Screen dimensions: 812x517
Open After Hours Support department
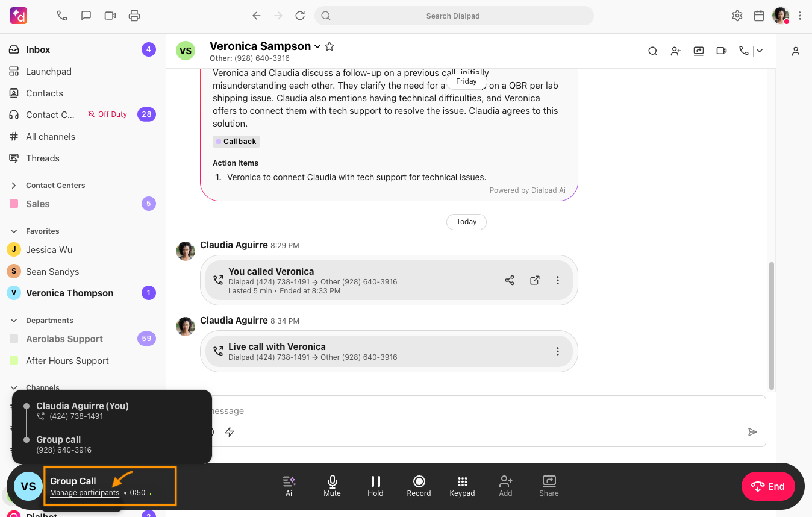[83, 360]
